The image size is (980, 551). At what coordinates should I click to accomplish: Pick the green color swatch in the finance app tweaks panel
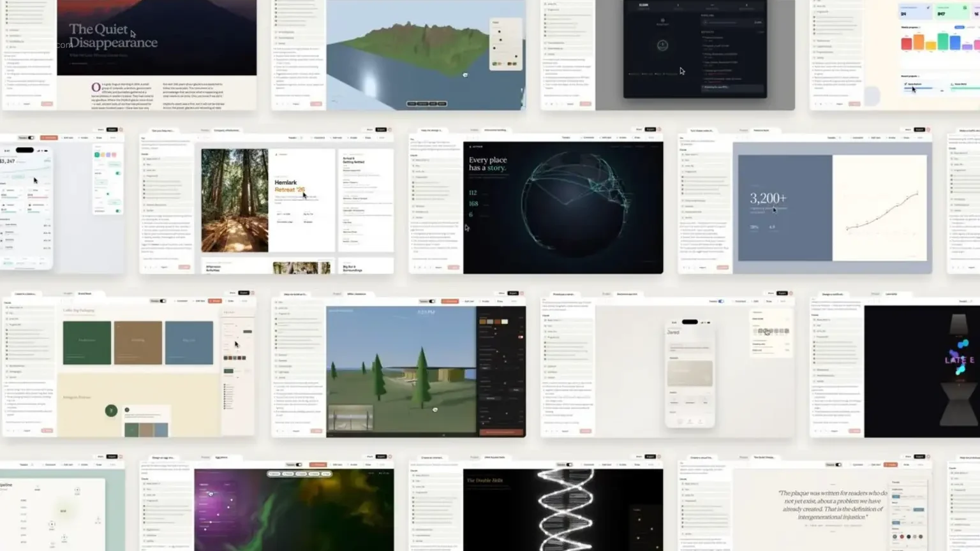click(x=97, y=155)
